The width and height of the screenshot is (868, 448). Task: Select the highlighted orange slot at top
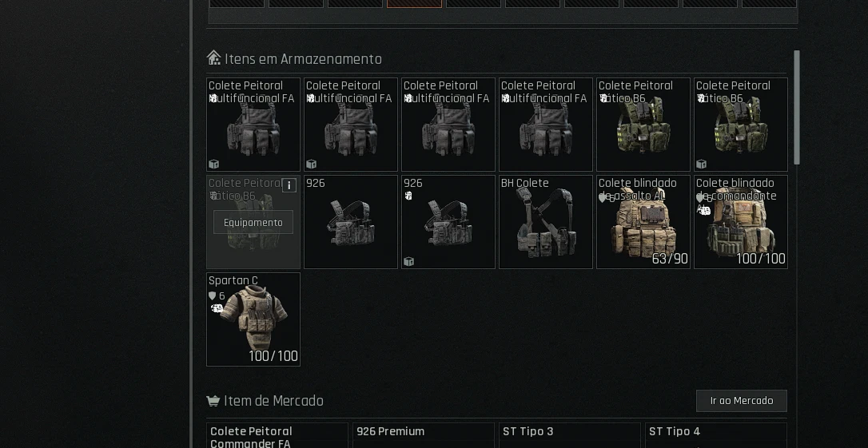(414, 3)
